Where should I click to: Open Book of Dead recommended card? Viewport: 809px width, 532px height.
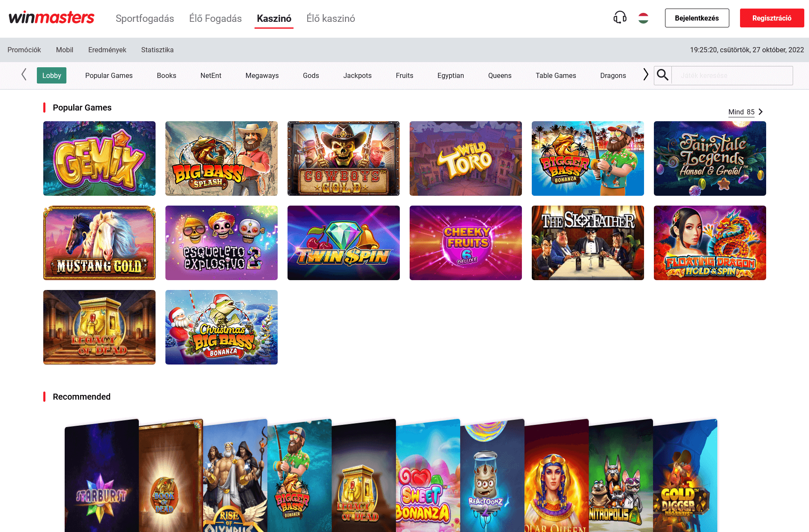click(x=171, y=476)
